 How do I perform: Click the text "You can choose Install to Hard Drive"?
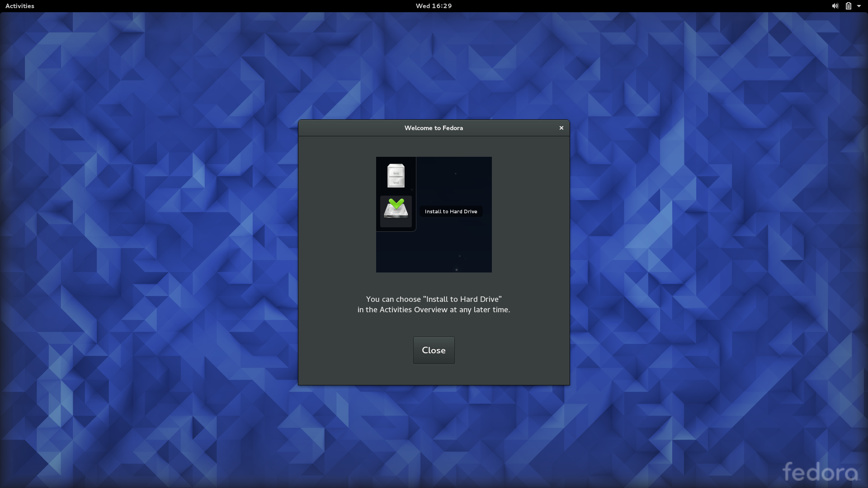click(434, 299)
